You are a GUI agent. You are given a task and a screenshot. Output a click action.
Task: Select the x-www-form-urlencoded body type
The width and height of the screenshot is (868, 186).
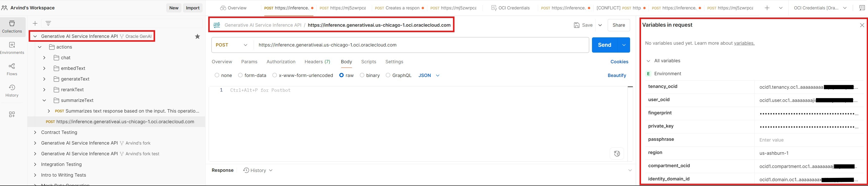275,75
